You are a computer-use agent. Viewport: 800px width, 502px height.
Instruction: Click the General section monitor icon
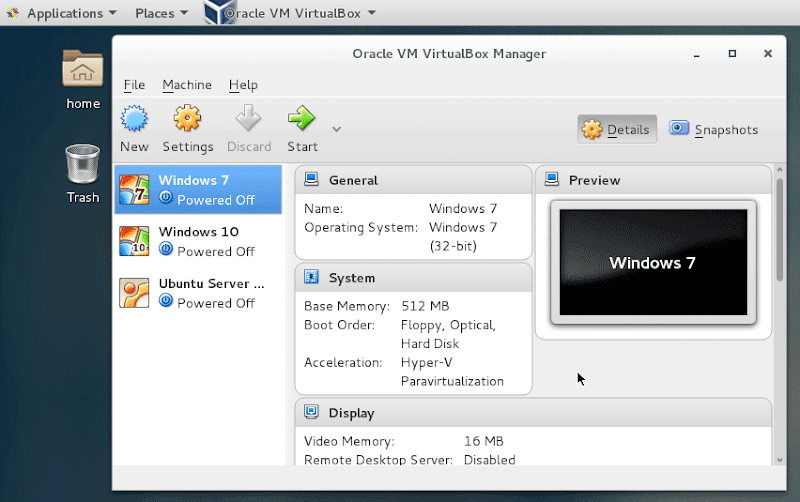[x=311, y=179]
